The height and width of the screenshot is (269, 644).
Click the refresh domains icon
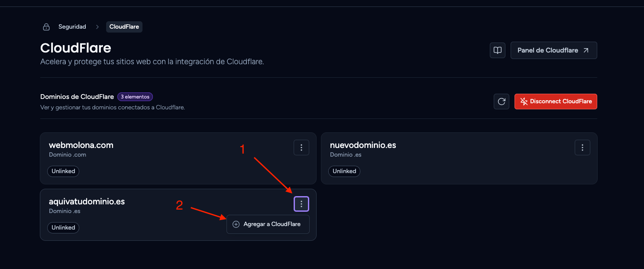(x=502, y=102)
